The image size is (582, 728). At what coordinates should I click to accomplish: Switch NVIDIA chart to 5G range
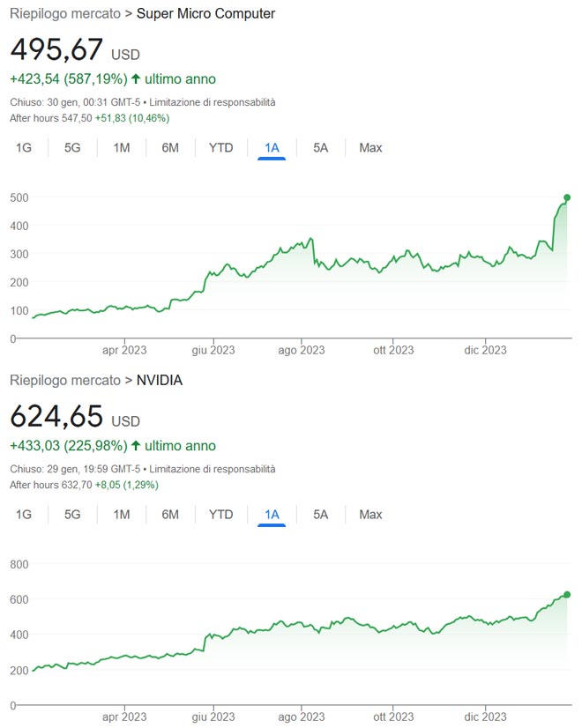[x=72, y=514]
